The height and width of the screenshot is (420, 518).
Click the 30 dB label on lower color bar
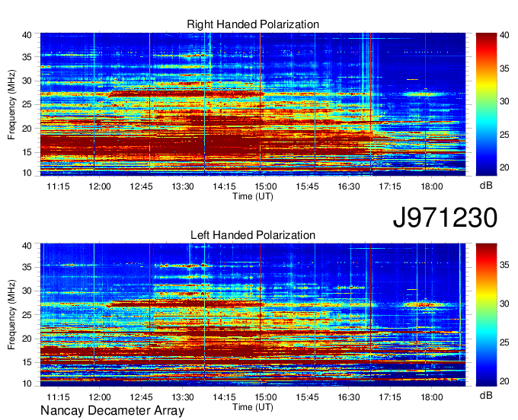(x=504, y=304)
